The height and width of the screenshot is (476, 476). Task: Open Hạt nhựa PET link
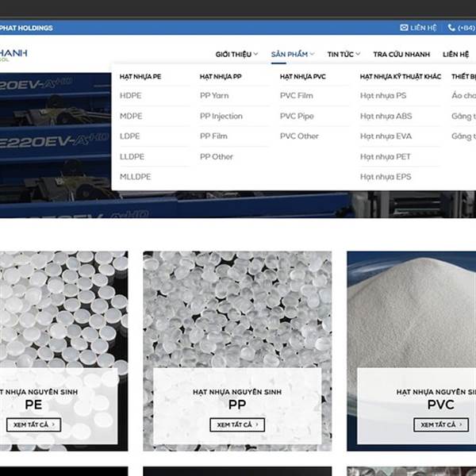(386, 156)
